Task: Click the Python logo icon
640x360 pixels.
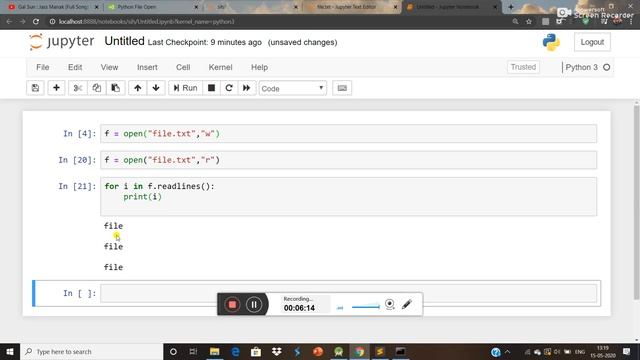Action: (x=551, y=42)
